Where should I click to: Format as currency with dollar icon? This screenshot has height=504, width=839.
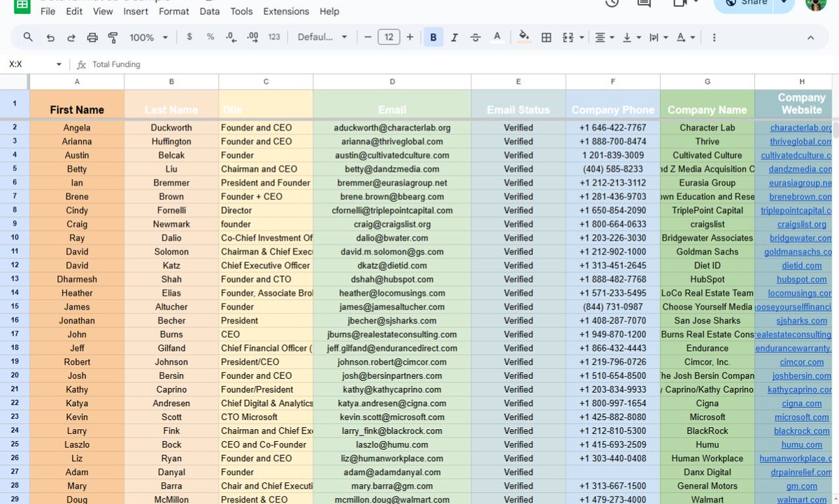tap(189, 37)
